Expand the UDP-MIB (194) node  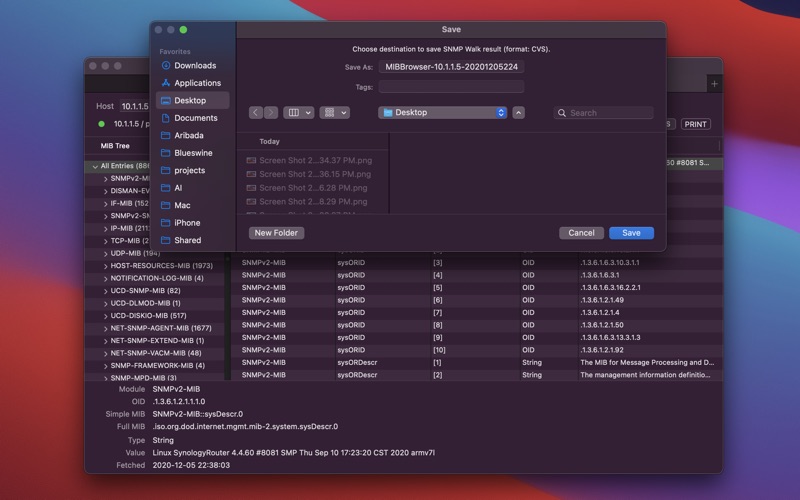click(x=106, y=254)
